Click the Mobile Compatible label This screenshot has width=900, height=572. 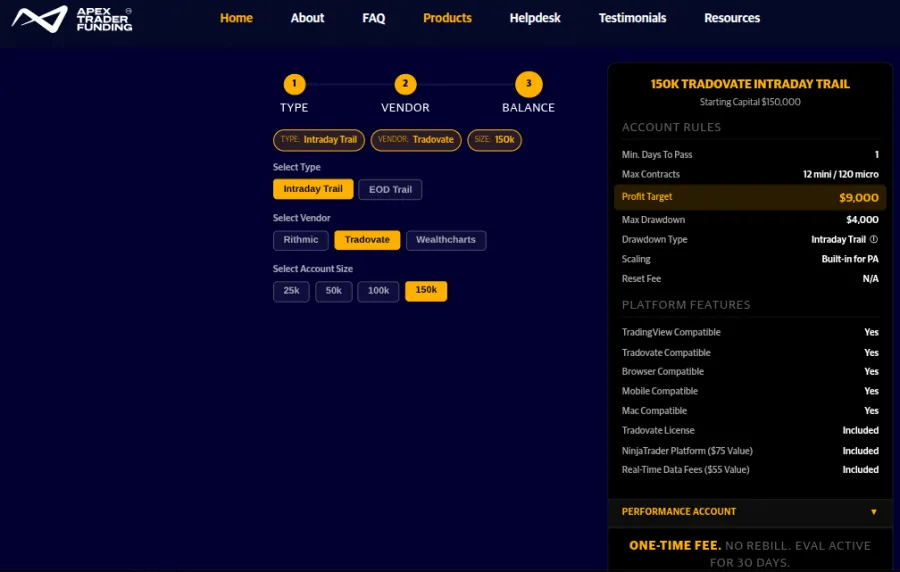(x=660, y=391)
